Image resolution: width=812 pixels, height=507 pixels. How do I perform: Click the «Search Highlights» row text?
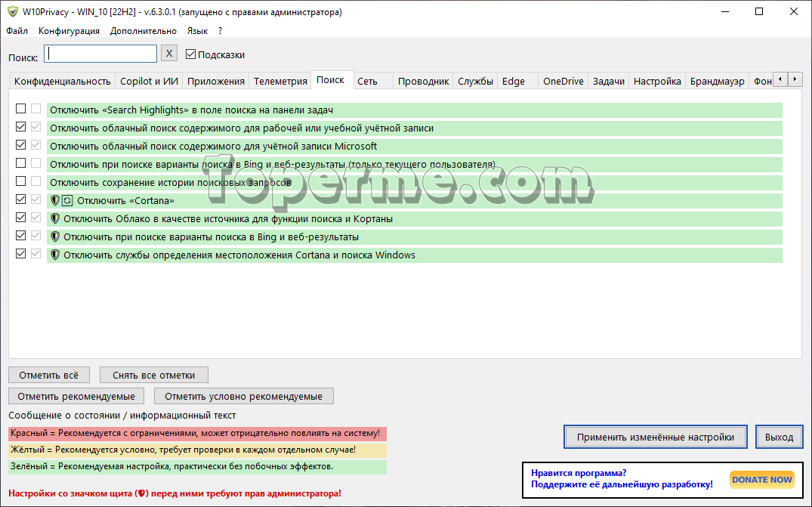tap(191, 110)
